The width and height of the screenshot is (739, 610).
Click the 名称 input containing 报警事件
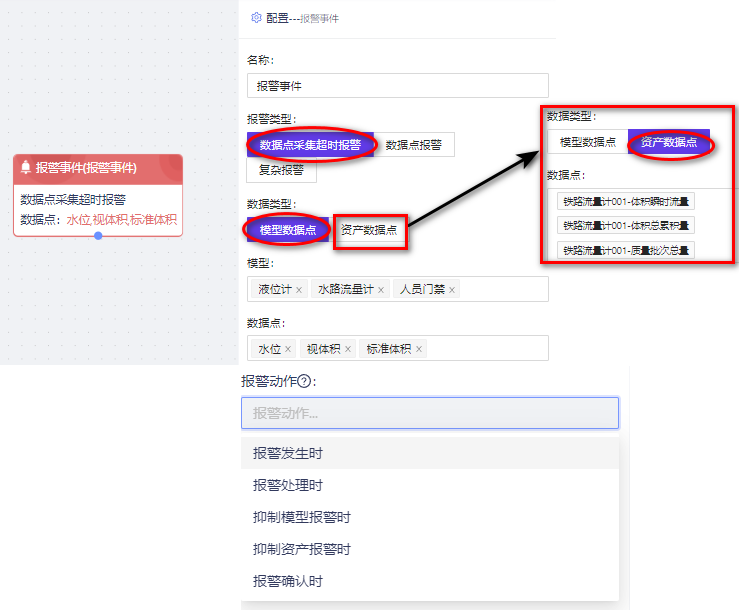[398, 85]
